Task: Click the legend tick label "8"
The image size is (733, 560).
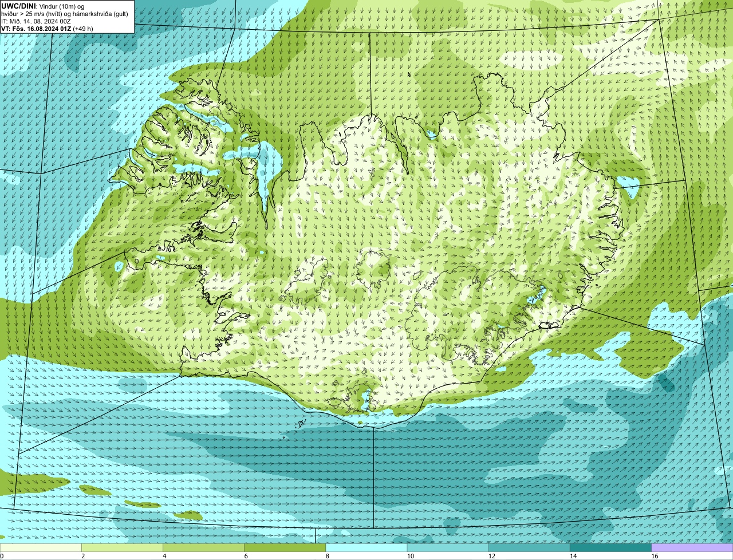Action: (327, 556)
